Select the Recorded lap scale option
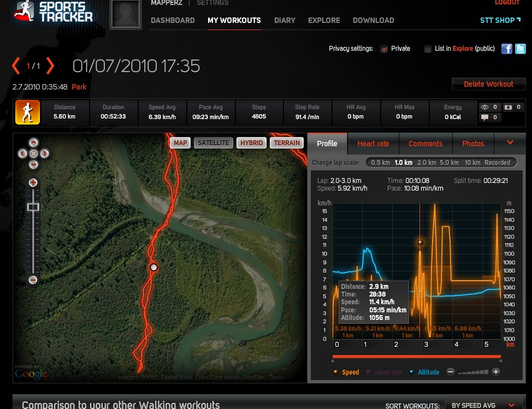This screenshot has height=409, width=532. click(x=497, y=162)
